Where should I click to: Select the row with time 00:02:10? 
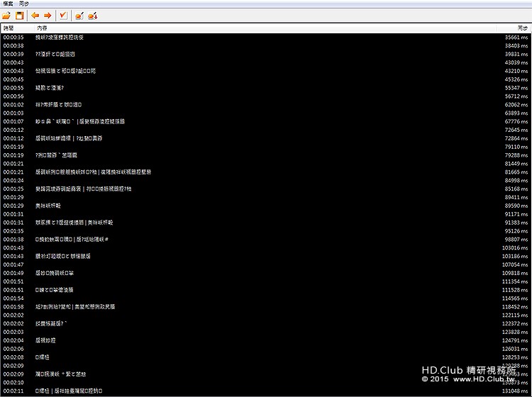click(x=266, y=383)
